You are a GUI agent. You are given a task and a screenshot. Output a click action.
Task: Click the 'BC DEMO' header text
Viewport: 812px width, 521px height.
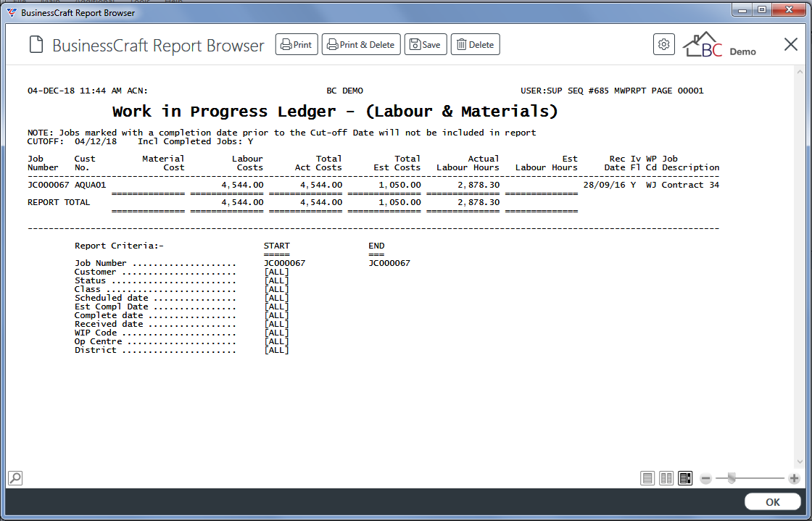click(x=345, y=91)
